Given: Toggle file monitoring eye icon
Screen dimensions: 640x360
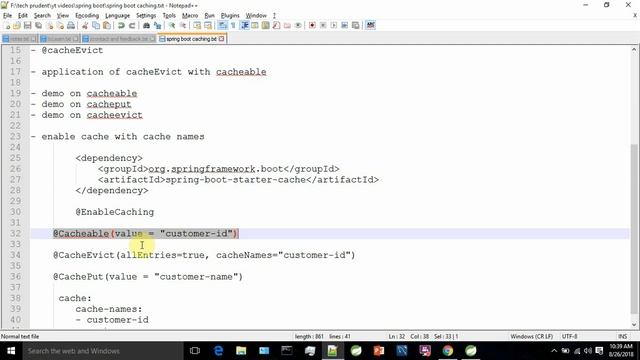Looking at the screenshot, I should point(298,25).
